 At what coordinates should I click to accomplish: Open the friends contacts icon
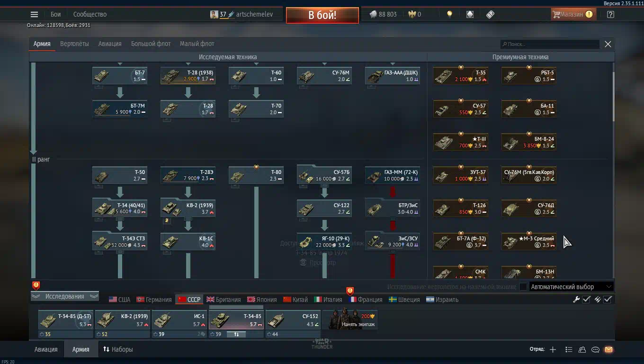[x=582, y=349]
